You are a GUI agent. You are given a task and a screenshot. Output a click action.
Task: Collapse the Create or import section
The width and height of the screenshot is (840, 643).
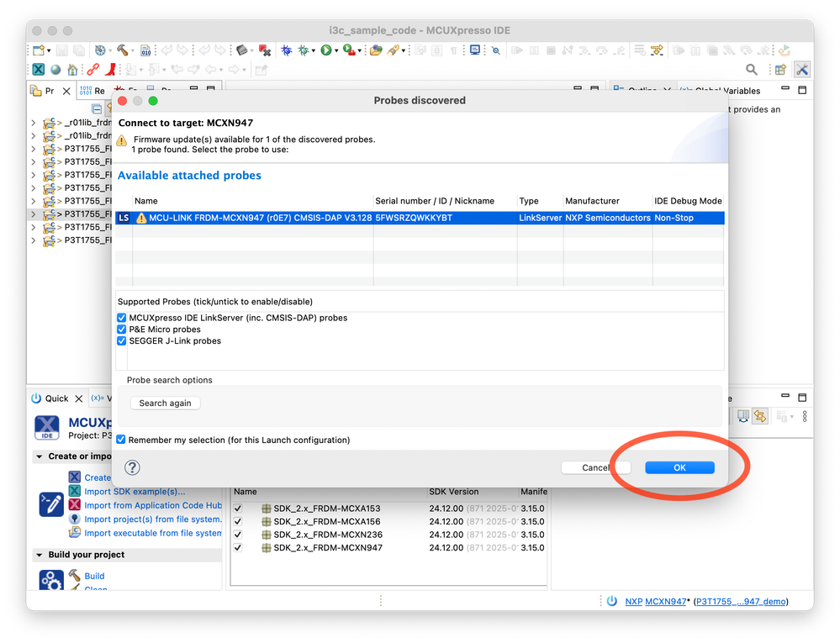tap(40, 456)
